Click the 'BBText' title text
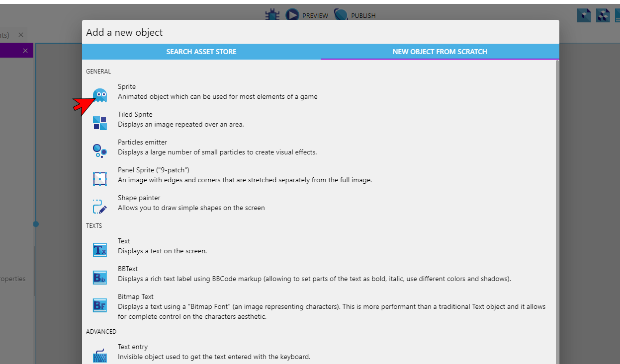 (x=128, y=269)
